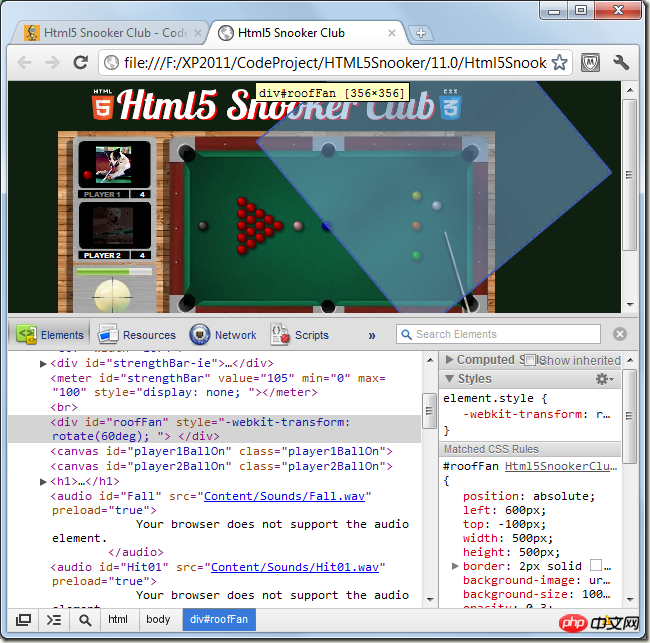Image resolution: width=650 pixels, height=643 pixels.
Task: Select the canvas id="player2BallOn" node
Action: click(221, 466)
